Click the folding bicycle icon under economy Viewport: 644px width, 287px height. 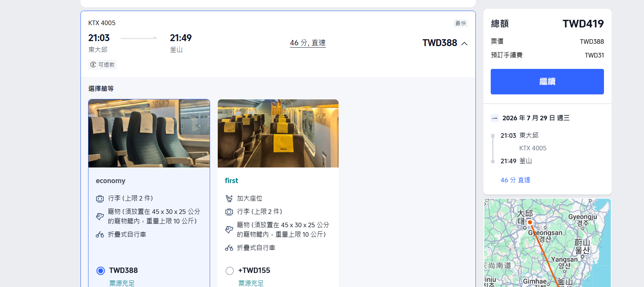click(100, 234)
